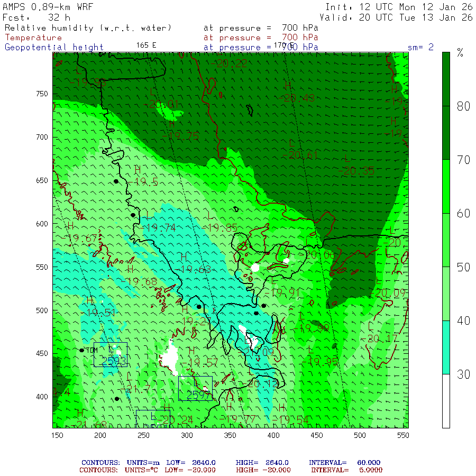Select the boxed 2597 height label
The image size is (476, 476).
click(x=199, y=395)
